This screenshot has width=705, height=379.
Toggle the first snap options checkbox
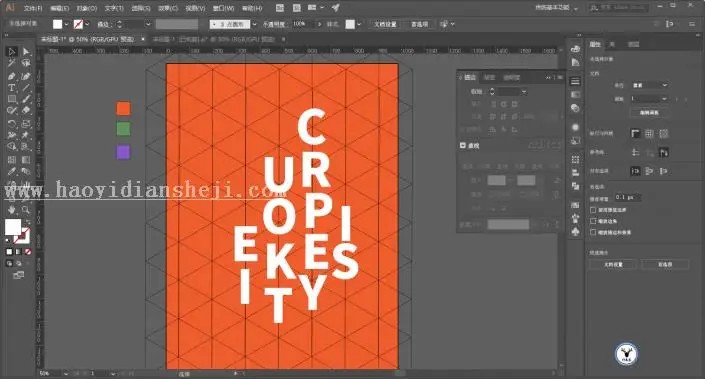click(x=593, y=210)
